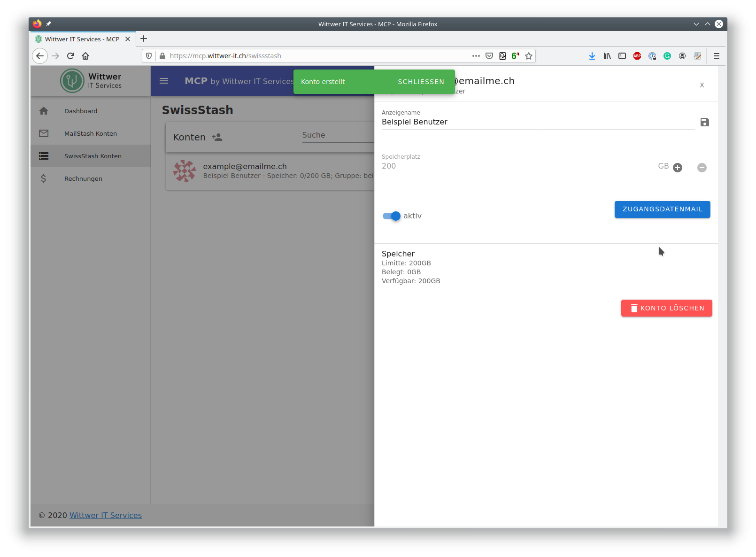Screen dimensions: 756x557
Task: Click the Firefox icon in the title bar
Action: (x=37, y=24)
